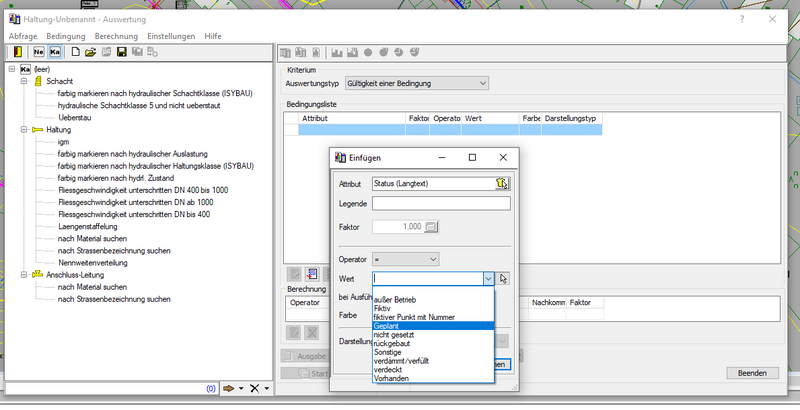
Task: Click the yellow Haltung pipe icon in the tree
Action: coord(37,130)
